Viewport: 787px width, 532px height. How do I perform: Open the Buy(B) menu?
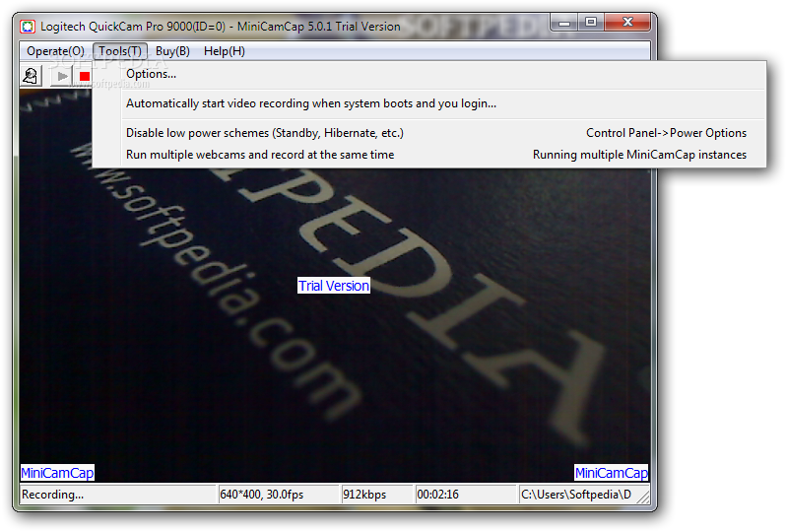pyautogui.click(x=172, y=51)
